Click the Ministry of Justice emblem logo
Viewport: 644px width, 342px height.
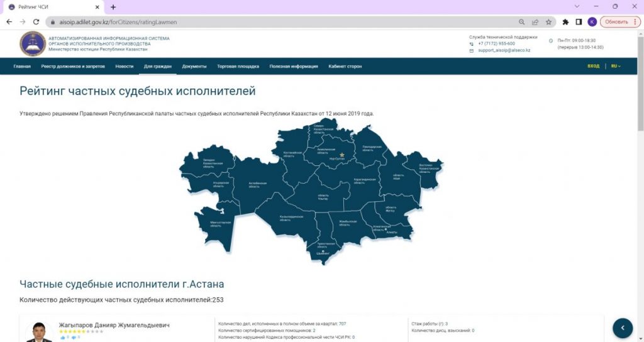click(x=33, y=43)
